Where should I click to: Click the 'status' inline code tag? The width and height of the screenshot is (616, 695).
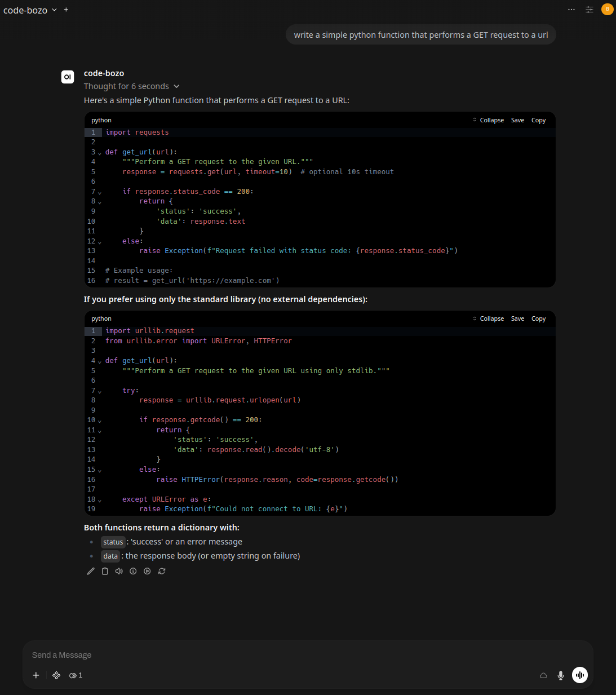click(x=113, y=542)
